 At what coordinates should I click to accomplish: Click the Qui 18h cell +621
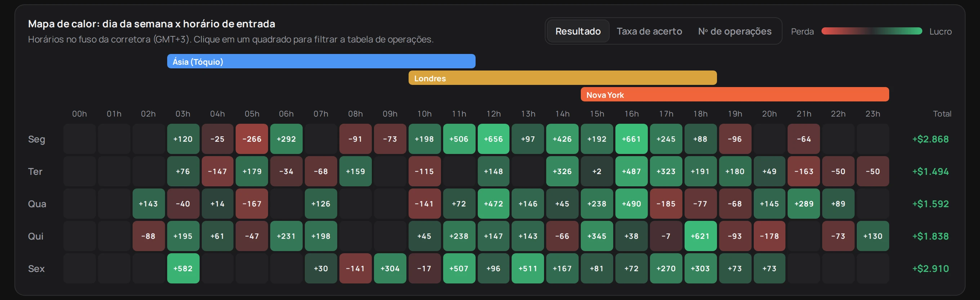(x=700, y=236)
